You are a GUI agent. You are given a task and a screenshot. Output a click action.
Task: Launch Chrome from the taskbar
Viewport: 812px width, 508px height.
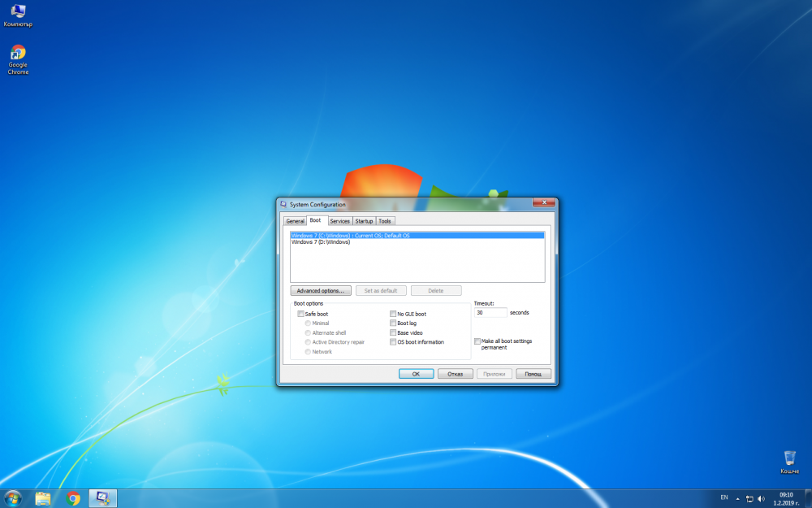point(73,499)
